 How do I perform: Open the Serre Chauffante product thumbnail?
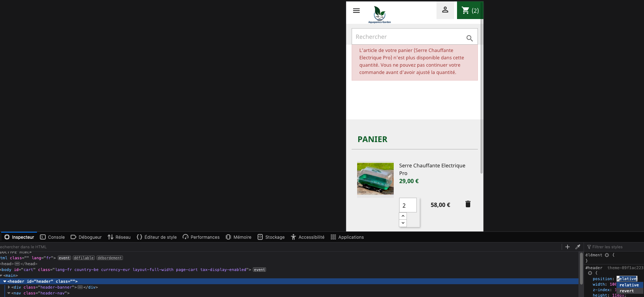coord(375,179)
